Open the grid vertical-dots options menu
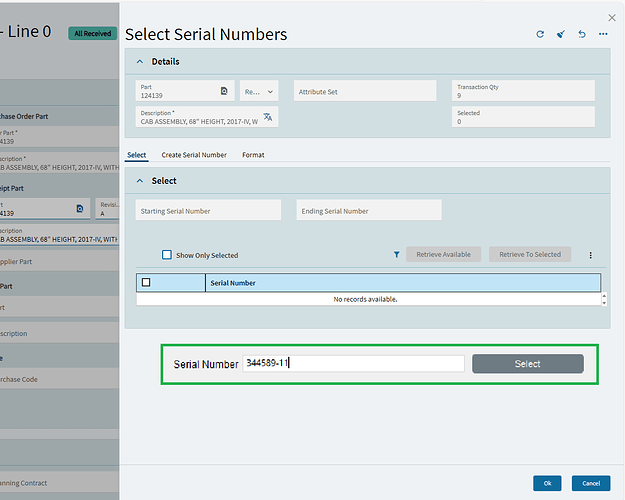This screenshot has width=625, height=500. pyautogui.click(x=590, y=255)
